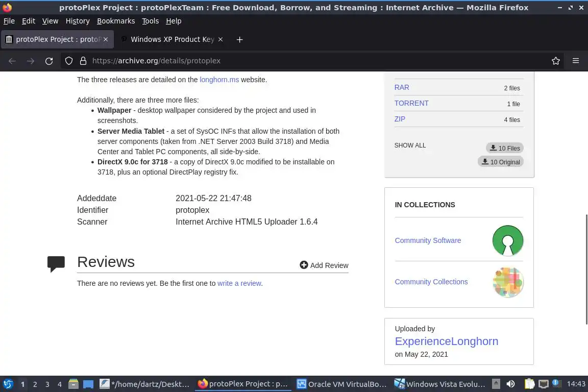588x392 pixels.
Task: Open the file manager from taskbar
Action: point(73,384)
